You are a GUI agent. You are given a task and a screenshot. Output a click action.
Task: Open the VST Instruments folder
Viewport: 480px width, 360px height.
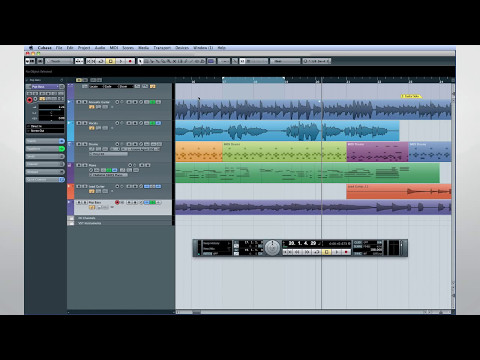click(x=89, y=223)
